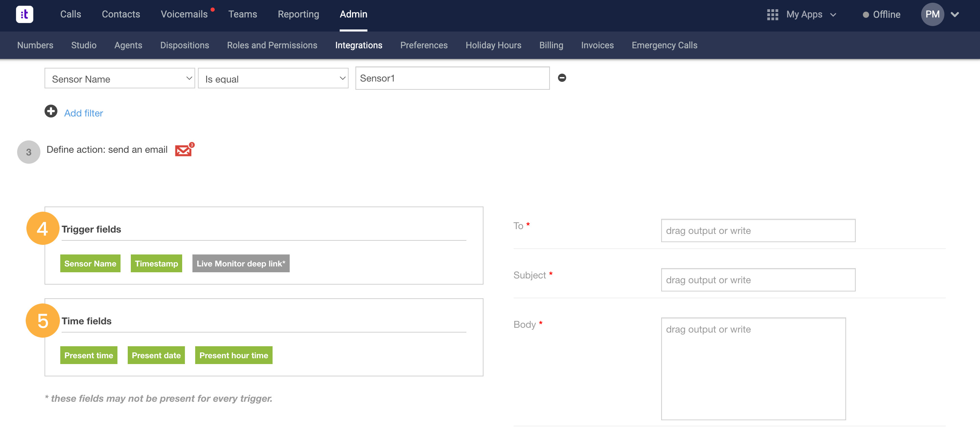
Task: Open Invoices section
Action: click(597, 45)
